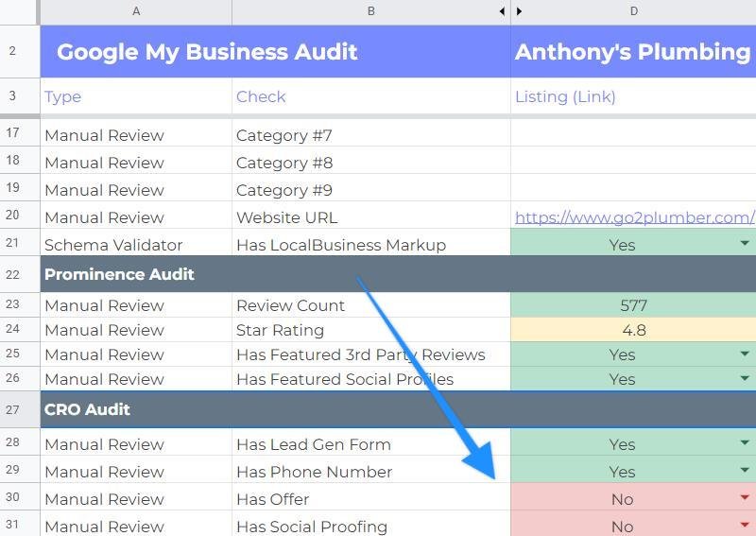The height and width of the screenshot is (536, 756).
Task: Select the empty listing cell for Category #7
Action: point(633,133)
